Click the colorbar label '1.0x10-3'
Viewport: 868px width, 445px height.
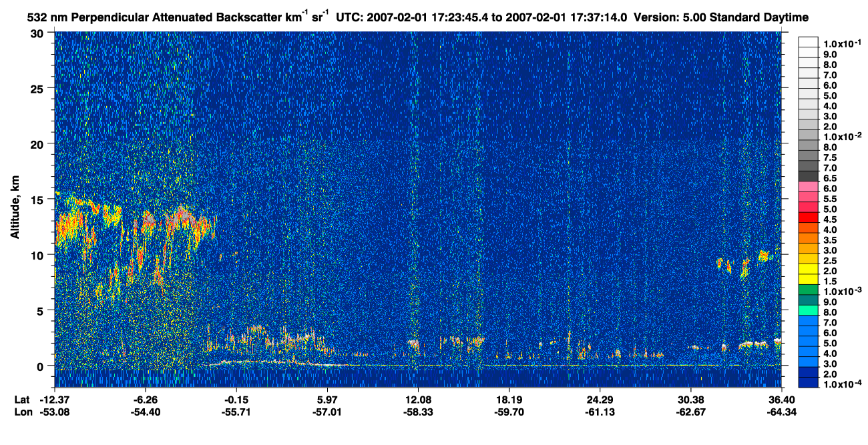click(x=841, y=290)
